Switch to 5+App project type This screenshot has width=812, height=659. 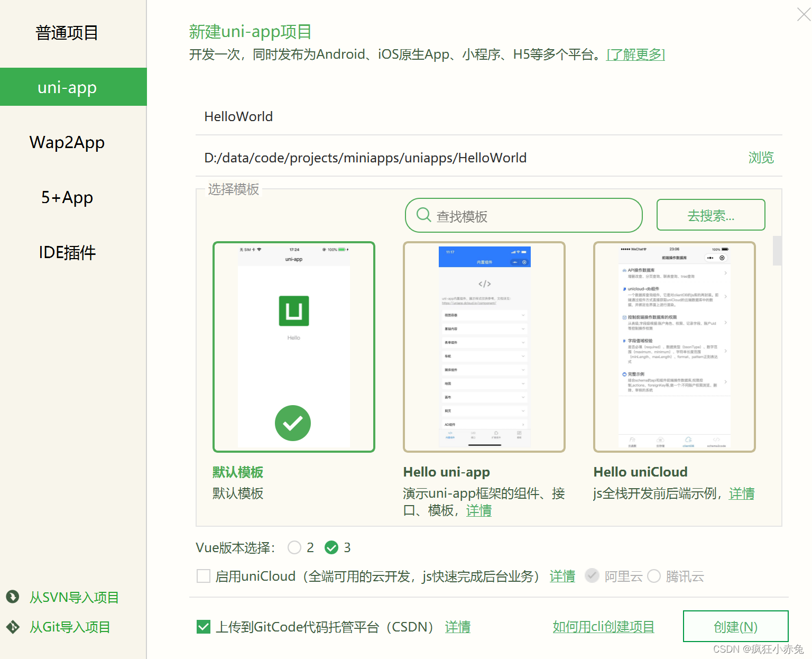67,197
